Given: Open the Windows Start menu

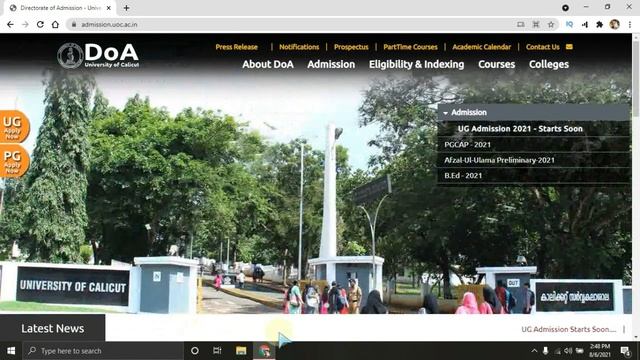Looking at the screenshot, I should [11, 351].
